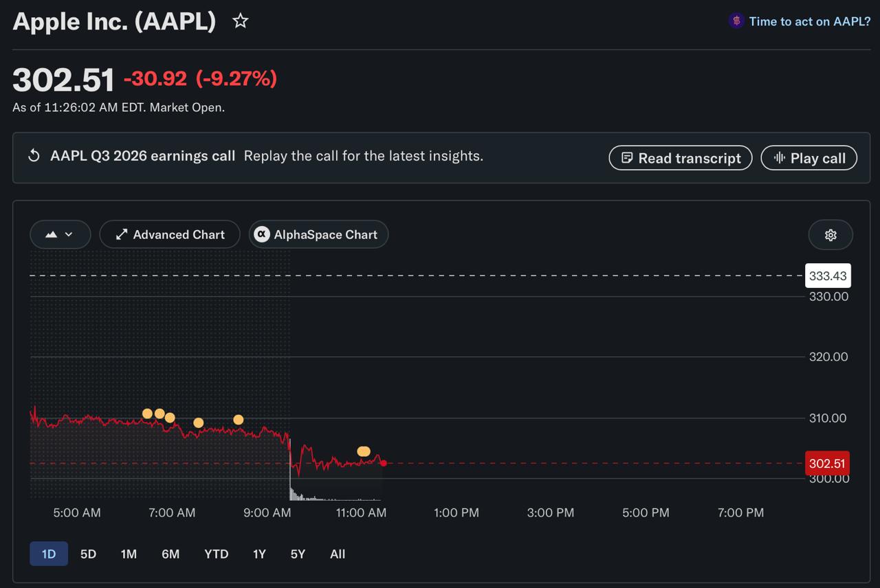This screenshot has height=588, width=880.
Task: Play the earnings call
Action: [x=809, y=158]
